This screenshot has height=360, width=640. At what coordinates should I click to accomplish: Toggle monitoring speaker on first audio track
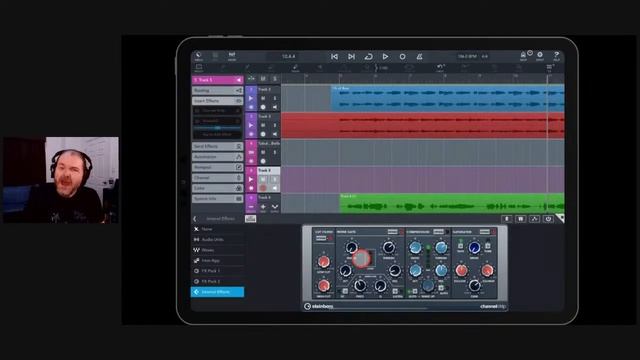tap(275, 107)
